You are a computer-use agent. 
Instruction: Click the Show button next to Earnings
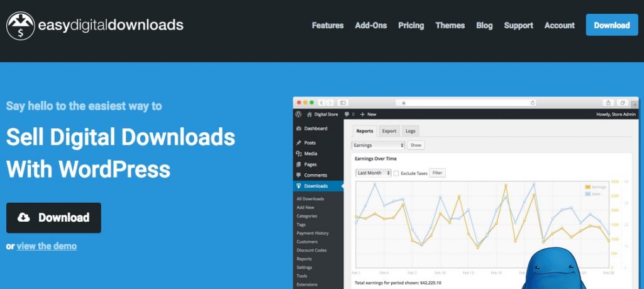[416, 145]
